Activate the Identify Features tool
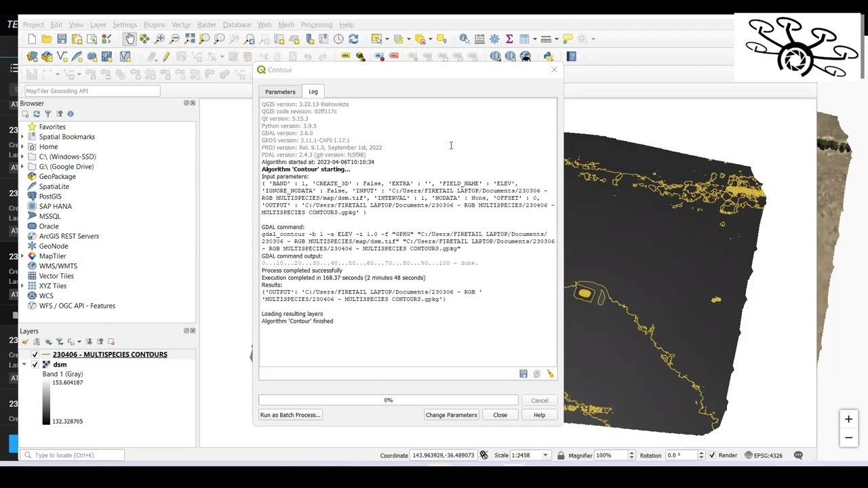The height and width of the screenshot is (488, 868). (465, 39)
